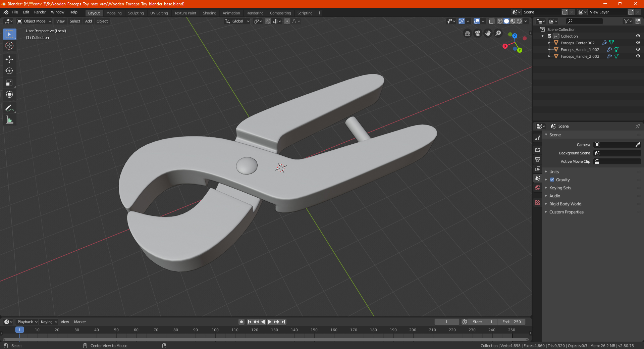Toggle proportional editing button
The height and width of the screenshot is (349, 644).
(287, 21)
